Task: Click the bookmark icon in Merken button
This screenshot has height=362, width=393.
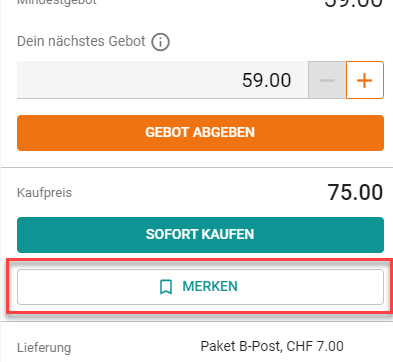Action: point(166,287)
